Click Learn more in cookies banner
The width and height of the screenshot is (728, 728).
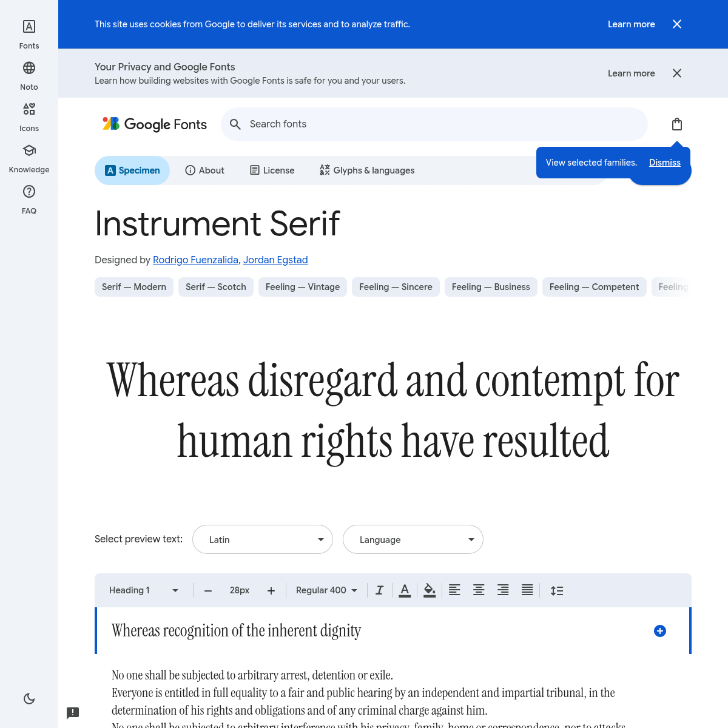pyautogui.click(x=632, y=24)
